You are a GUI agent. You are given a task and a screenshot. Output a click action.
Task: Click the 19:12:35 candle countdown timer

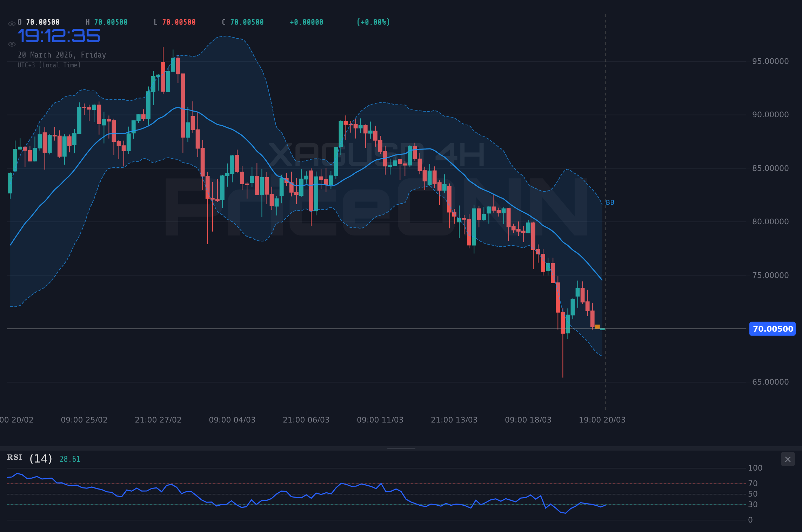click(59, 35)
